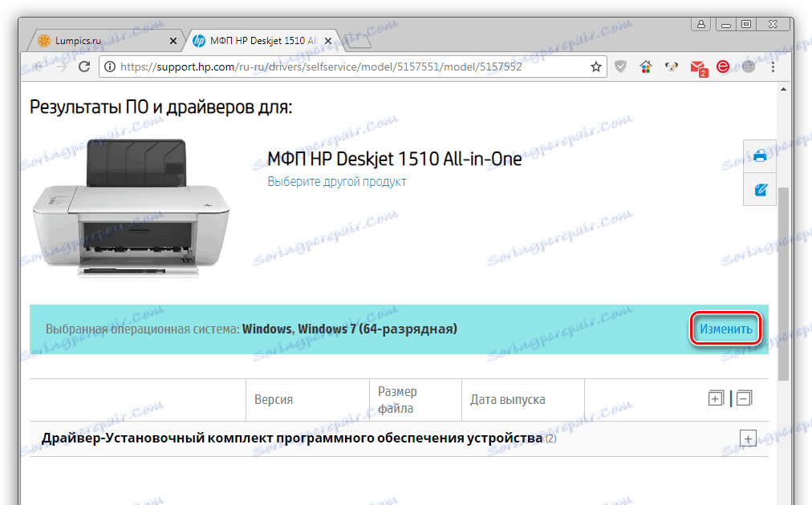The width and height of the screenshot is (812, 505).
Task: Click the forward navigation arrow
Action: pos(62,67)
